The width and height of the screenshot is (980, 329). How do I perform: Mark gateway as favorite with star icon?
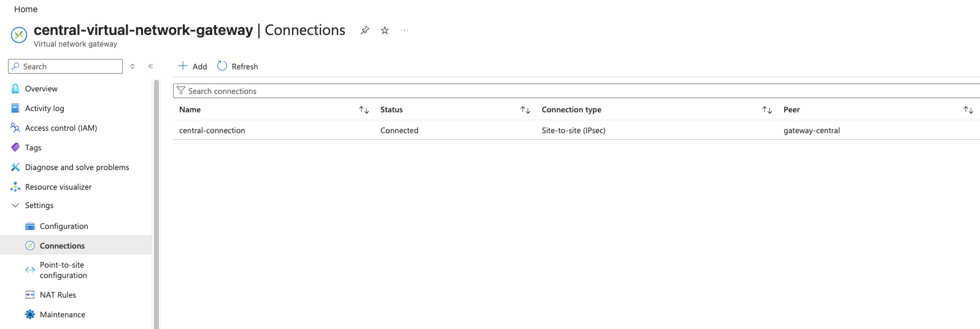[x=385, y=30]
